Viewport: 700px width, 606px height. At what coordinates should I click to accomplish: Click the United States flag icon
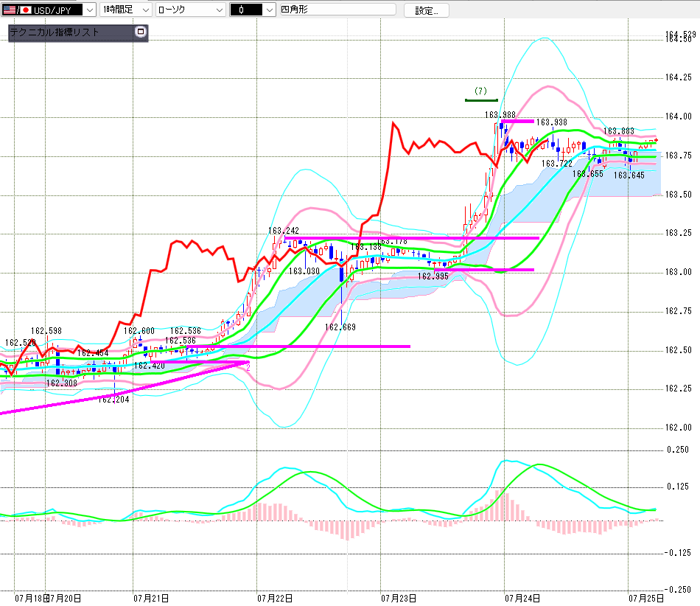(10, 10)
